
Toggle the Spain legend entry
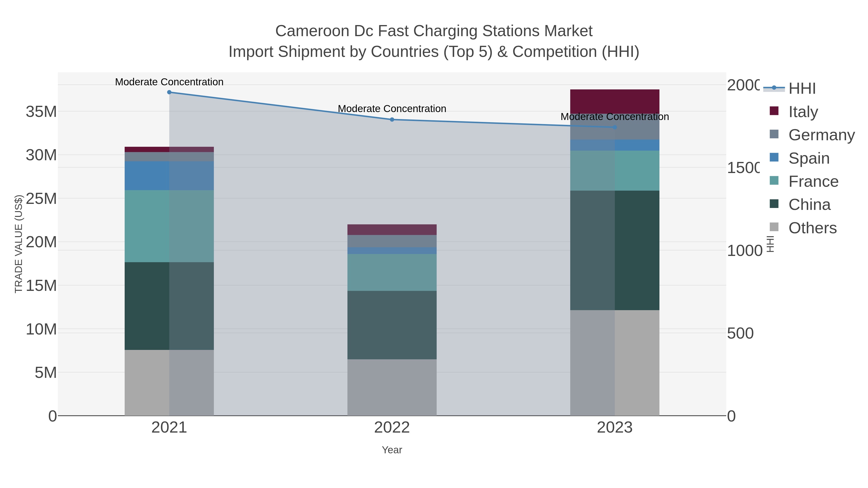800,158
